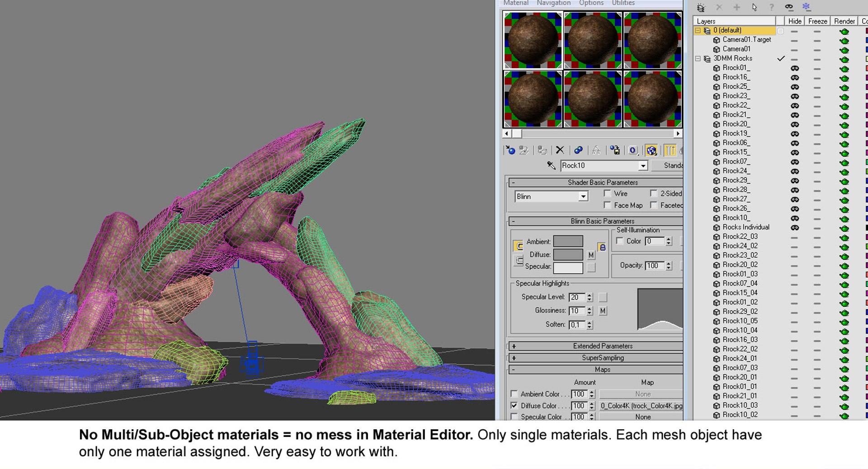Enable the Face Map checkbox
This screenshot has width=868, height=469.
click(608, 206)
